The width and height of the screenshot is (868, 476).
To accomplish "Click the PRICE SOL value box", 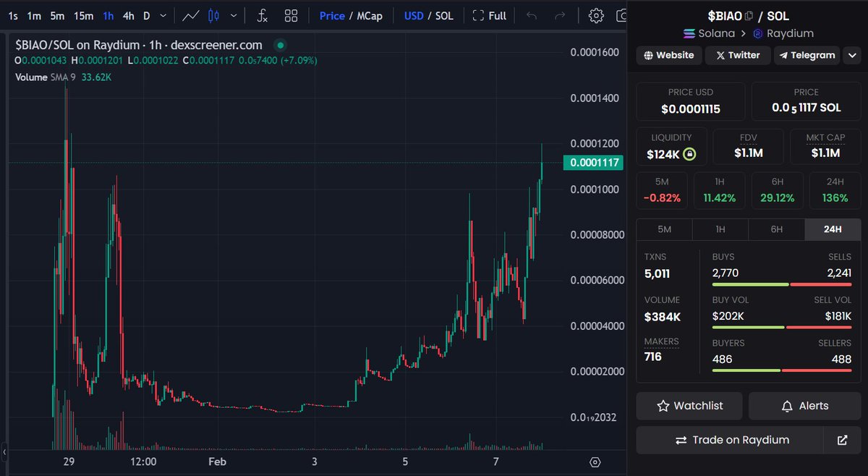I will (807, 102).
